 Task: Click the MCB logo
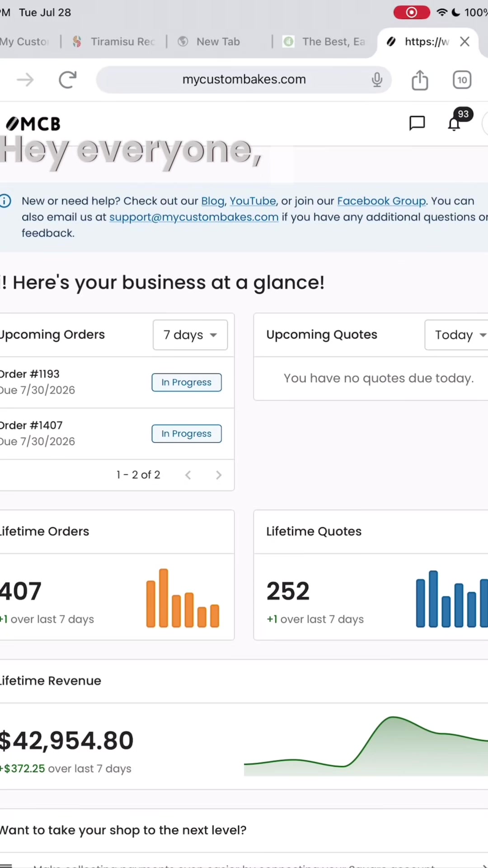click(33, 123)
